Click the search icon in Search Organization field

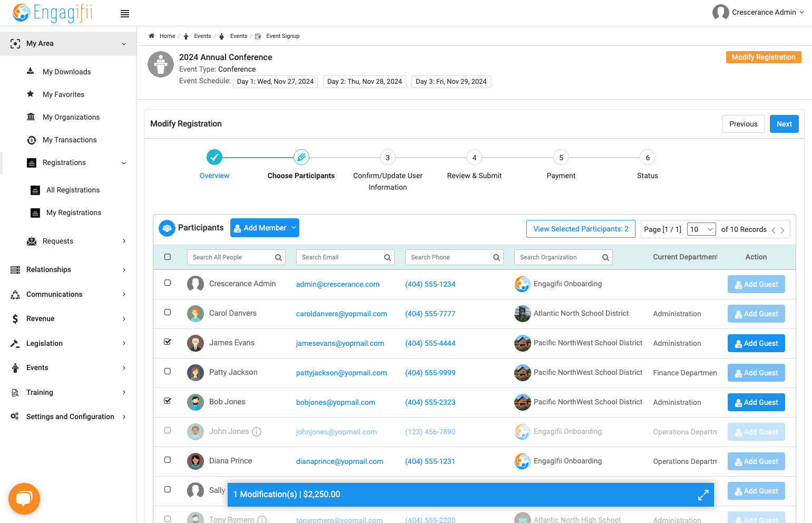(x=605, y=257)
